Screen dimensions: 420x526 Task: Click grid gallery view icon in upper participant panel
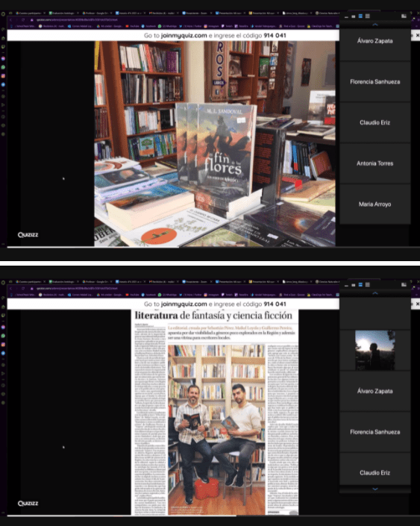click(x=368, y=16)
